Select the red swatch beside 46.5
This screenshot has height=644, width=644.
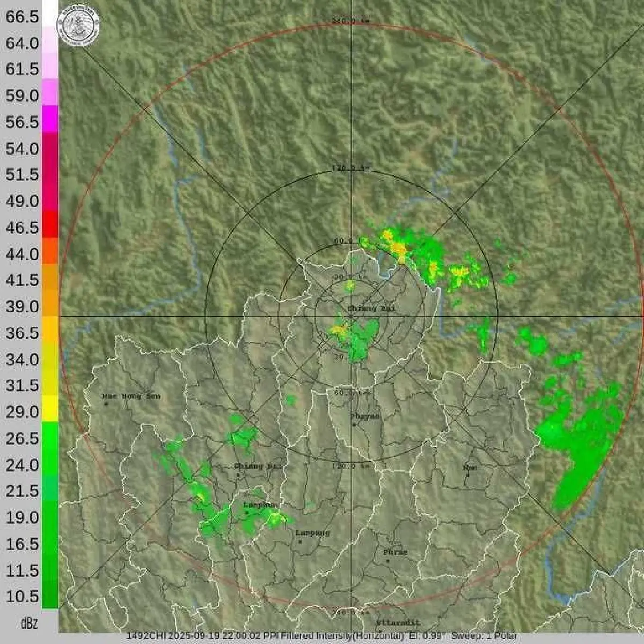point(50,224)
